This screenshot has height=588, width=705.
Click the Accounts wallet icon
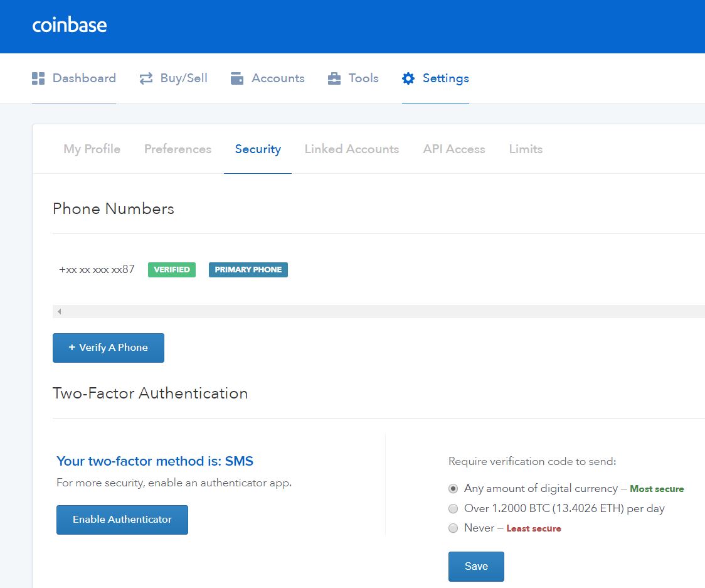[x=237, y=78]
